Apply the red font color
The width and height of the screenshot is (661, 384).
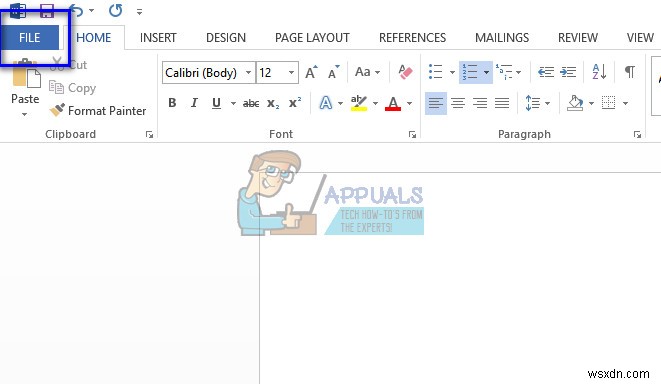tap(393, 103)
